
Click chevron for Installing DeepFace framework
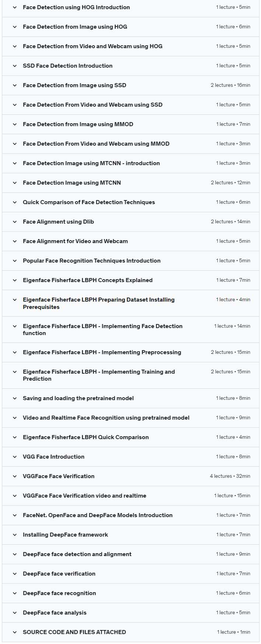pyautogui.click(x=15, y=535)
